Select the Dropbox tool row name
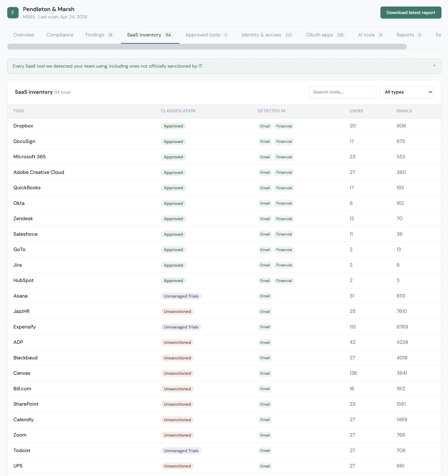This screenshot has height=476, width=448. (x=23, y=126)
